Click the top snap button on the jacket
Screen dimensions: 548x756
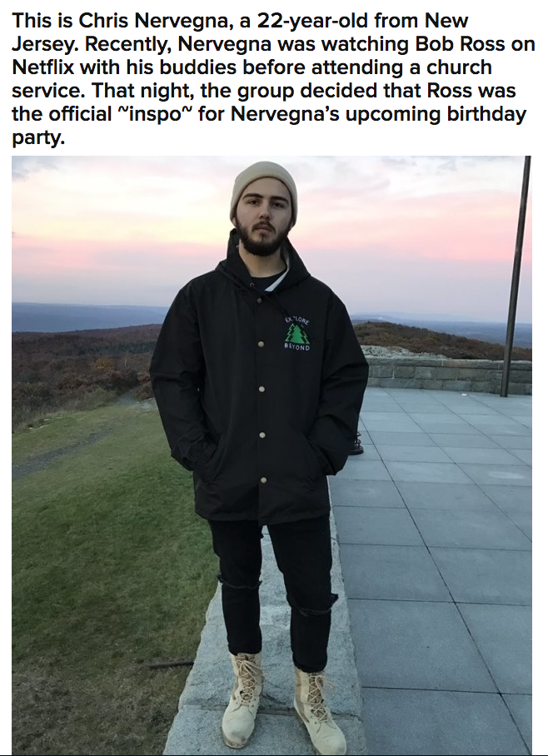click(262, 344)
